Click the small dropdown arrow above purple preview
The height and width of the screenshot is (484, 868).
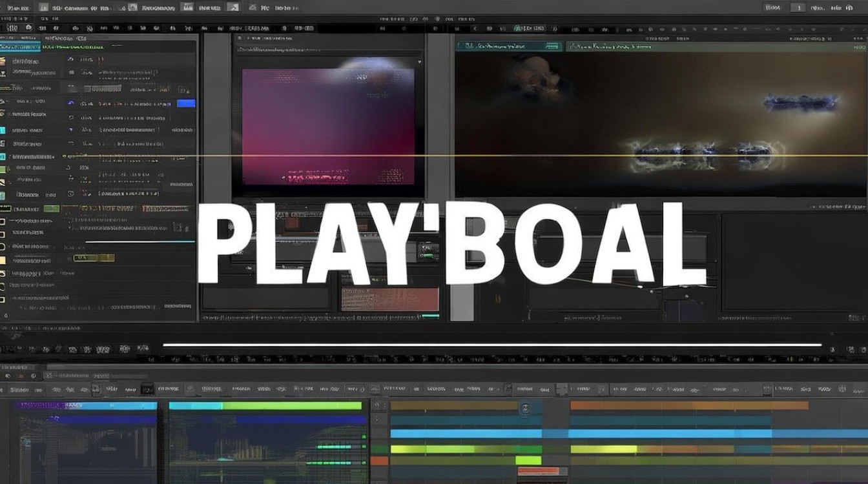coord(420,62)
